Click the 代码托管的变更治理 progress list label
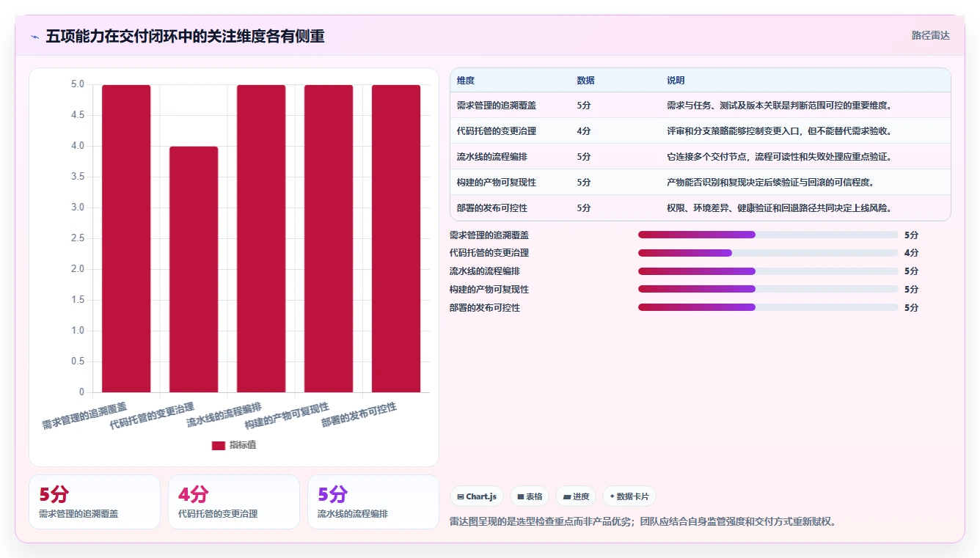The width and height of the screenshot is (980, 558). (489, 253)
